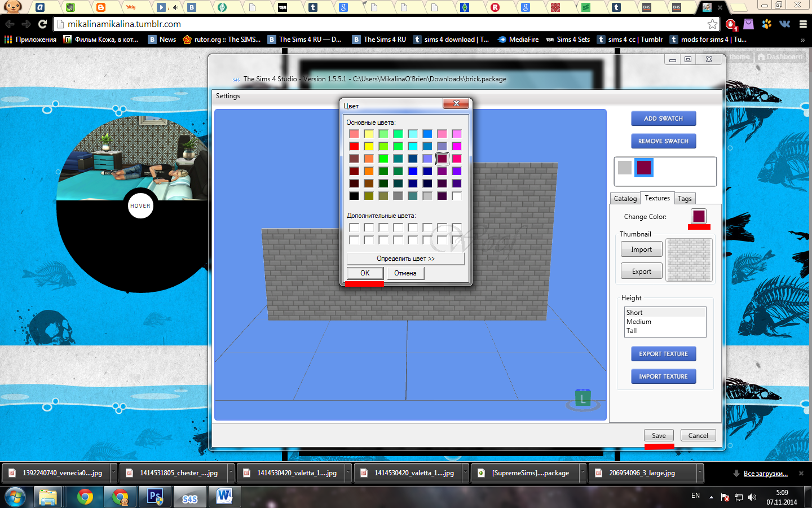812x508 pixels.
Task: Expand the custom color picker with Определить цвет
Action: click(x=405, y=259)
